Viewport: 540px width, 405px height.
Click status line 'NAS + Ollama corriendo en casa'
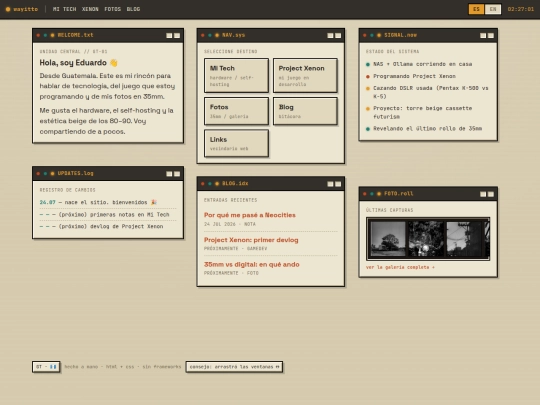(x=419, y=64)
